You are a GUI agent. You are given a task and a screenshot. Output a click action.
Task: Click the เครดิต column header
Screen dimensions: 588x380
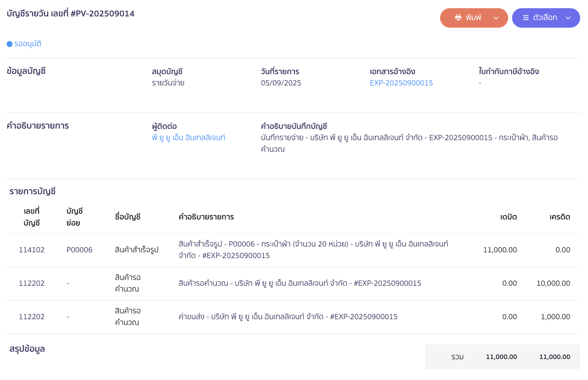tap(560, 217)
